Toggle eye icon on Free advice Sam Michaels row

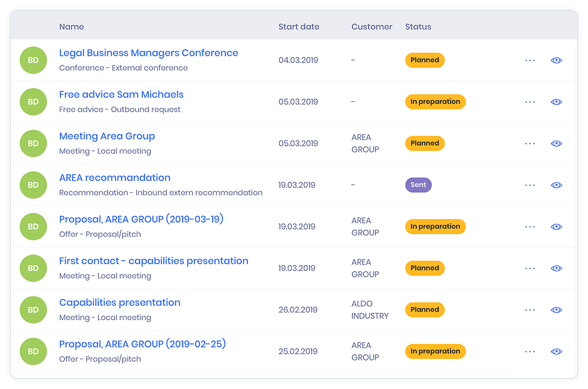click(556, 102)
